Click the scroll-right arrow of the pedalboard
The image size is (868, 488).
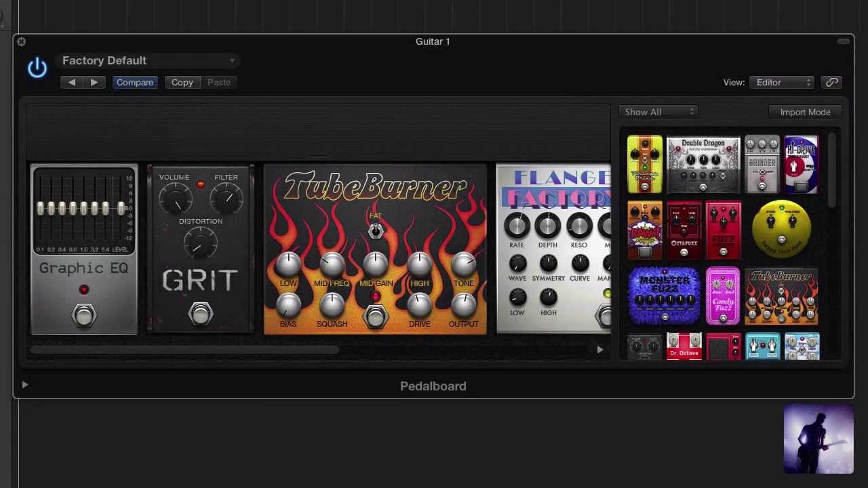(600, 350)
